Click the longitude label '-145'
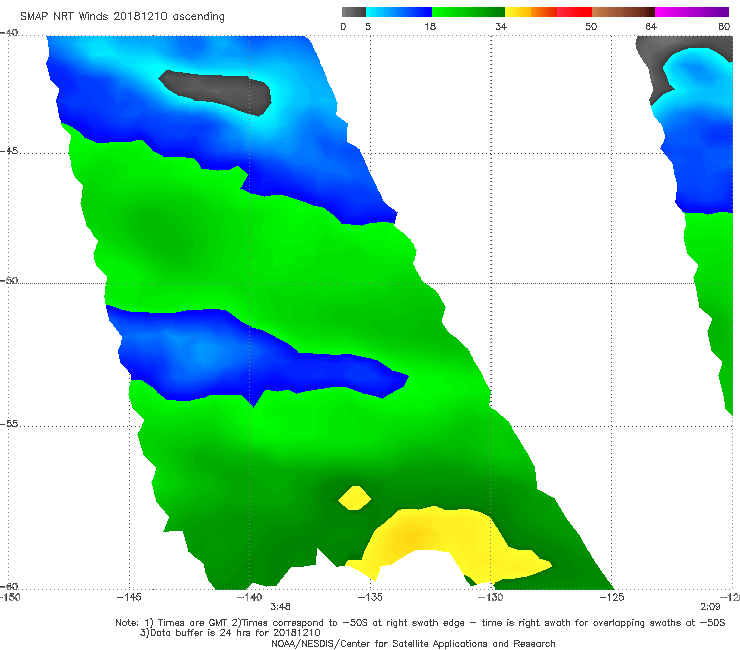This screenshot has width=740, height=650. (x=129, y=597)
